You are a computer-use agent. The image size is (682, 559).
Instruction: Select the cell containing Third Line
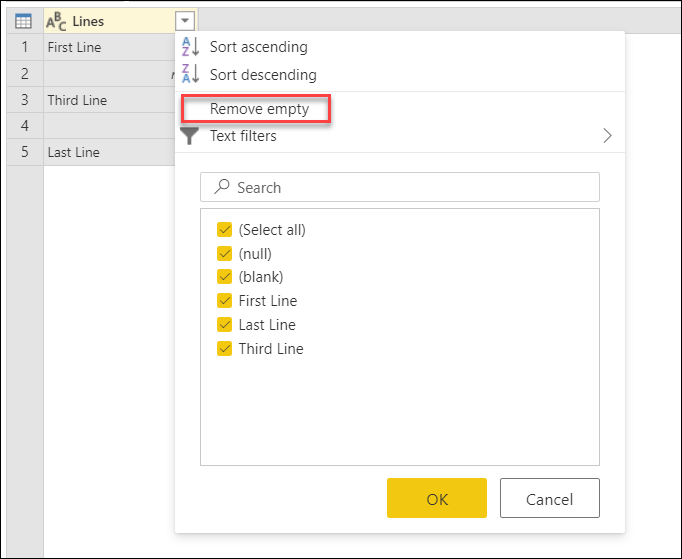(x=109, y=100)
